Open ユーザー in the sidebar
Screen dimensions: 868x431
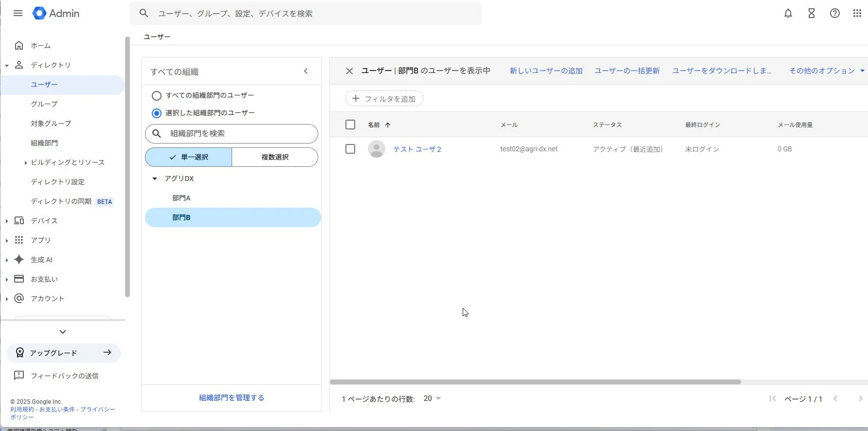click(44, 84)
